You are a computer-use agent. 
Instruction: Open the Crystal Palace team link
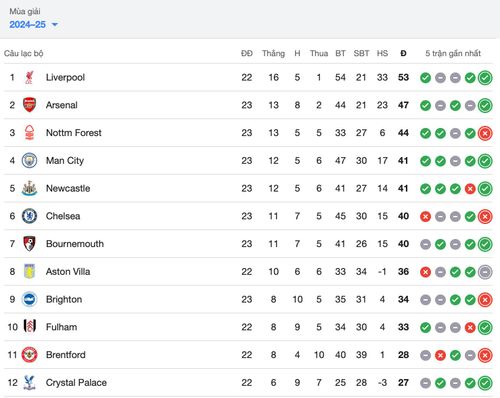76,383
